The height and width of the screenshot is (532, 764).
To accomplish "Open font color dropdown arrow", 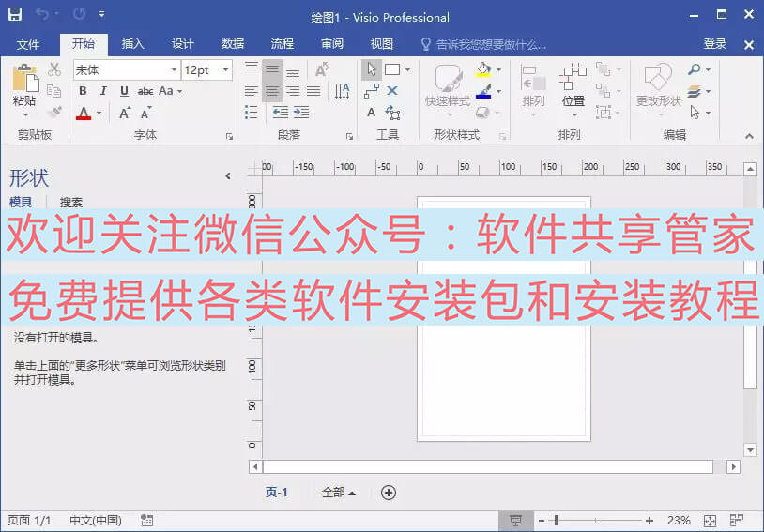I will point(99,113).
